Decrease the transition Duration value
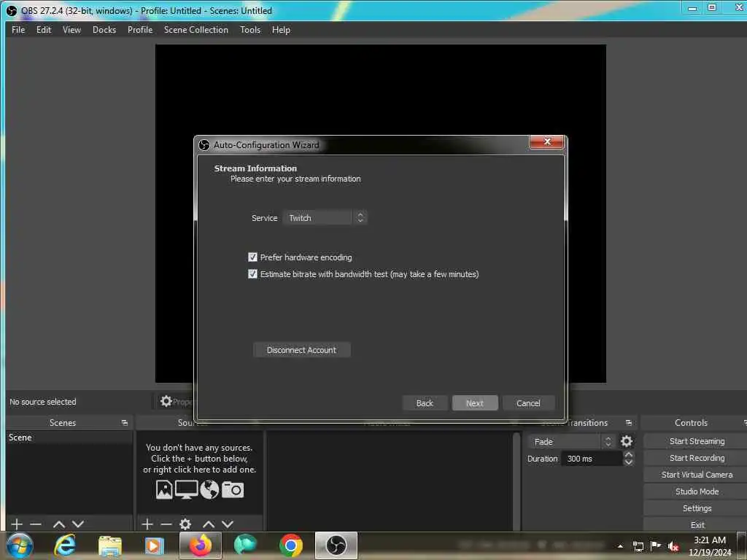This screenshot has width=747, height=560. 628,462
